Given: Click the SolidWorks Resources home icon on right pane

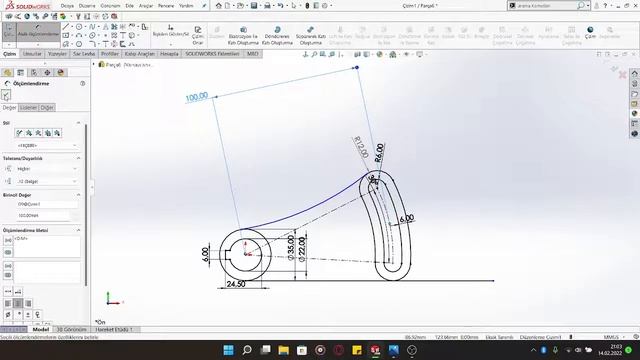Looking at the screenshot, I should [x=635, y=73].
